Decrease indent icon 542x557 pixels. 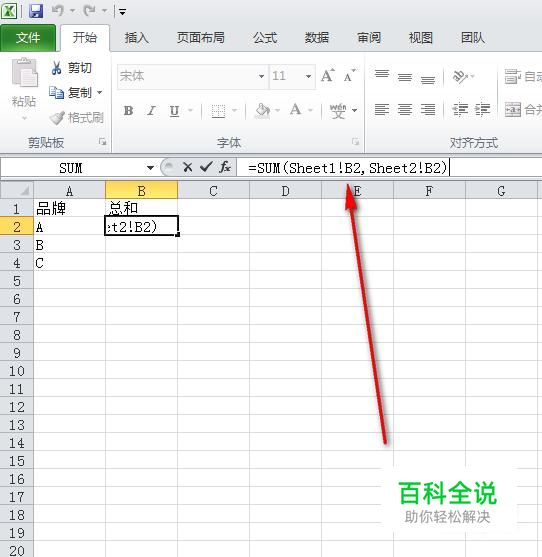(x=460, y=109)
